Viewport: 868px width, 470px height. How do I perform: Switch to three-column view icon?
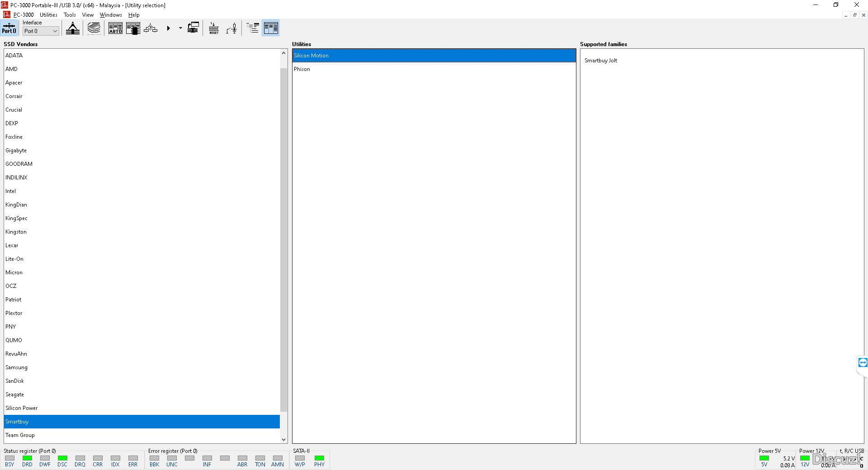(271, 28)
